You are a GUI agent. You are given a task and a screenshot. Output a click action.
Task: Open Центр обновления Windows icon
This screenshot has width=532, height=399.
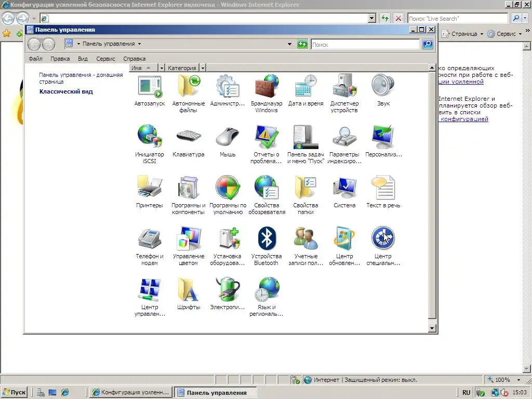pyautogui.click(x=344, y=246)
